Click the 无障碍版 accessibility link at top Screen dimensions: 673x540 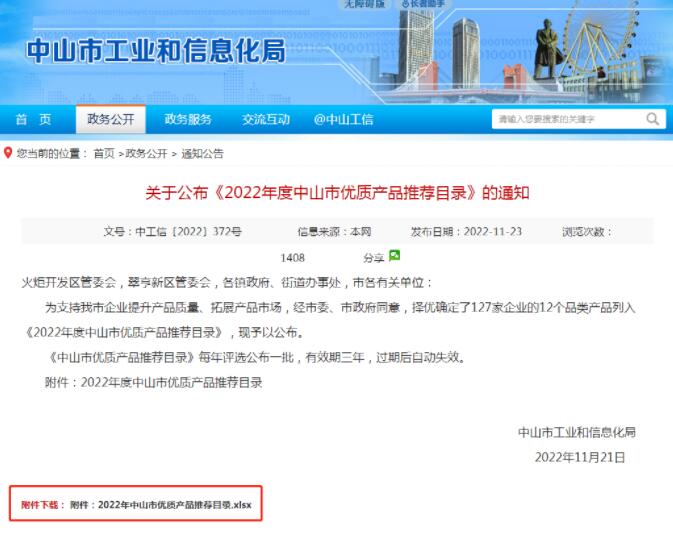click(x=364, y=5)
